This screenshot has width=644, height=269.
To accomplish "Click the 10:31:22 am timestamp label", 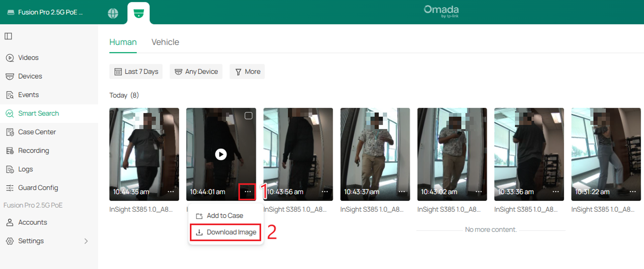I will (x=592, y=192).
